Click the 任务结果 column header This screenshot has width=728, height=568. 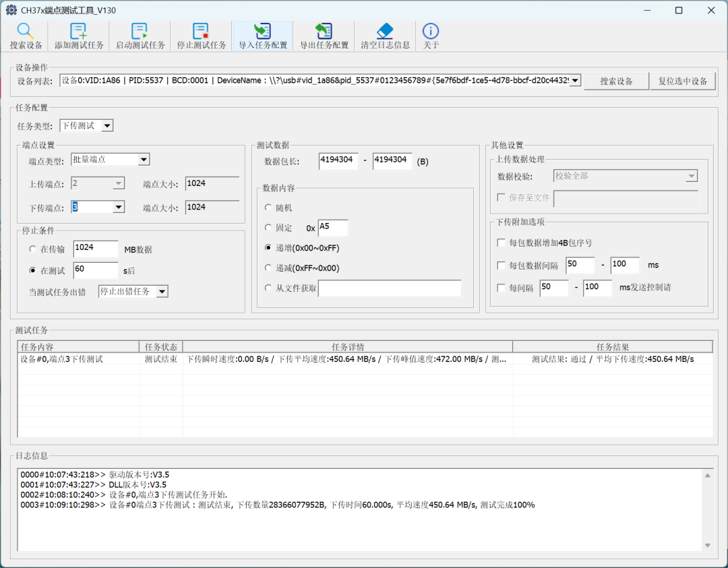(x=613, y=346)
